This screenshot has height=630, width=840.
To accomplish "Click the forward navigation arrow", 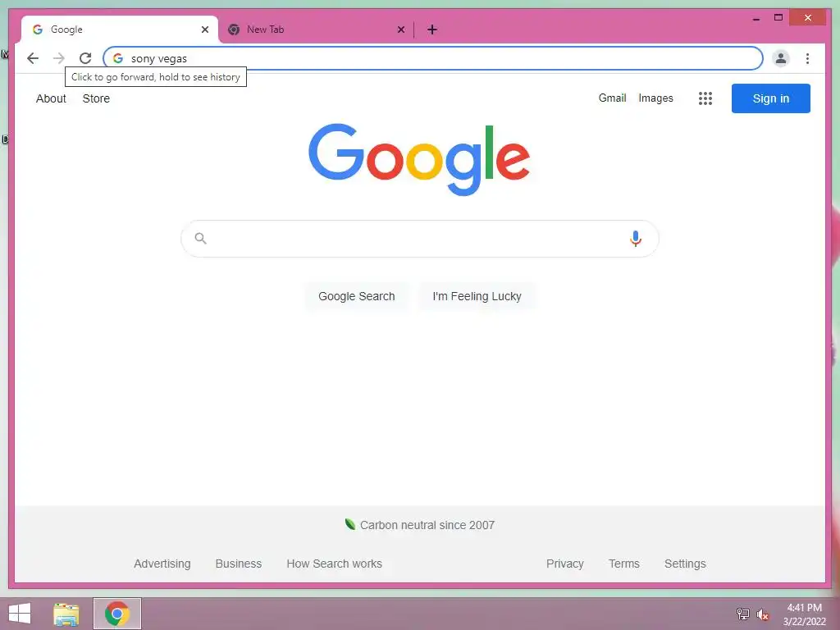I will pyautogui.click(x=59, y=58).
